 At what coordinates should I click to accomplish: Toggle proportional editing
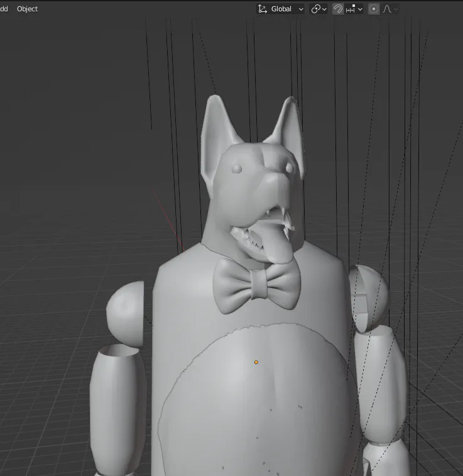click(374, 9)
